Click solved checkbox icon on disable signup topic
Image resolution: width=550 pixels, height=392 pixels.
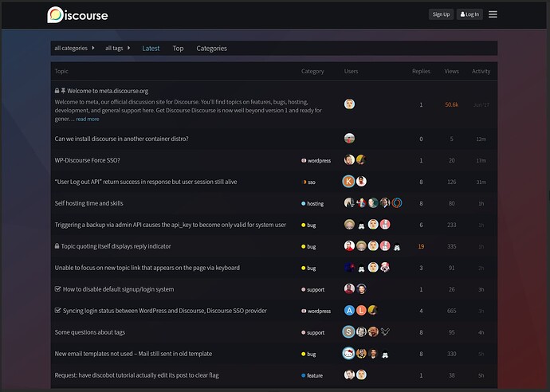pyautogui.click(x=58, y=289)
